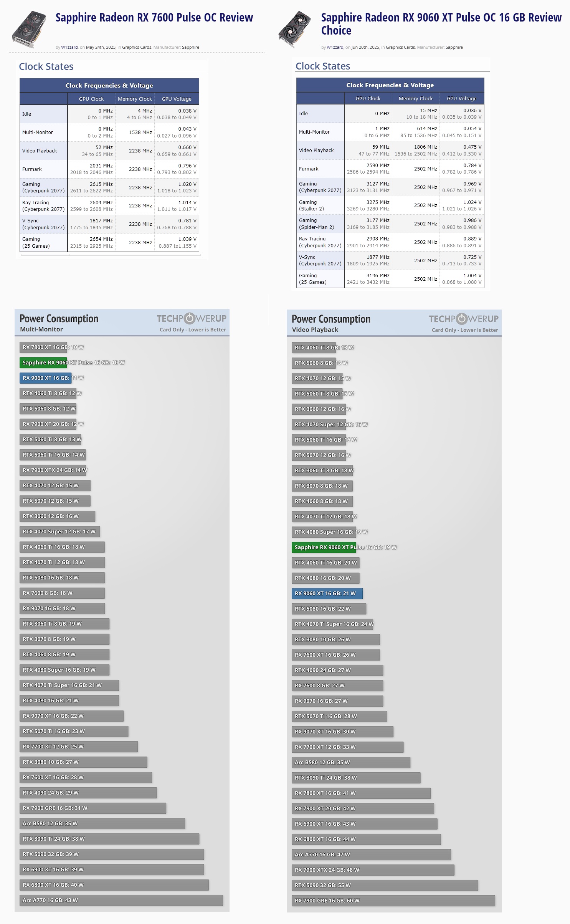
Task: Click green Sapphire RX 9060 XT Pulse bar in Multi-Monitor chart
Action: (x=43, y=363)
